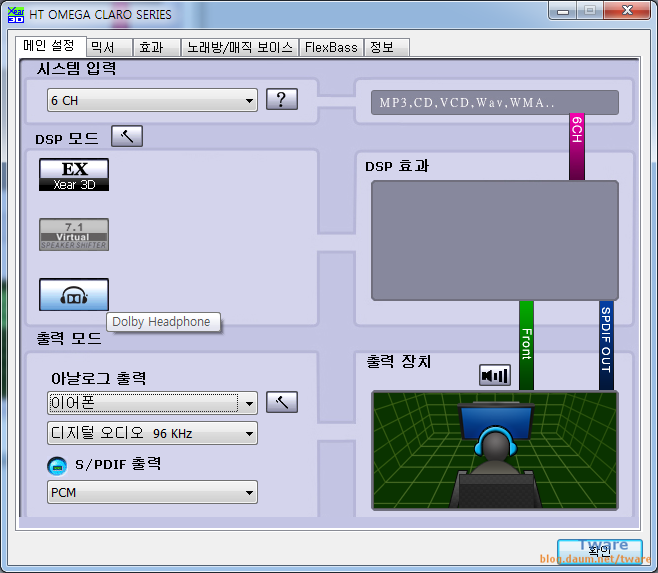The height and width of the screenshot is (573, 658).
Task: Click the 확인 confirm button
Action: (600, 551)
